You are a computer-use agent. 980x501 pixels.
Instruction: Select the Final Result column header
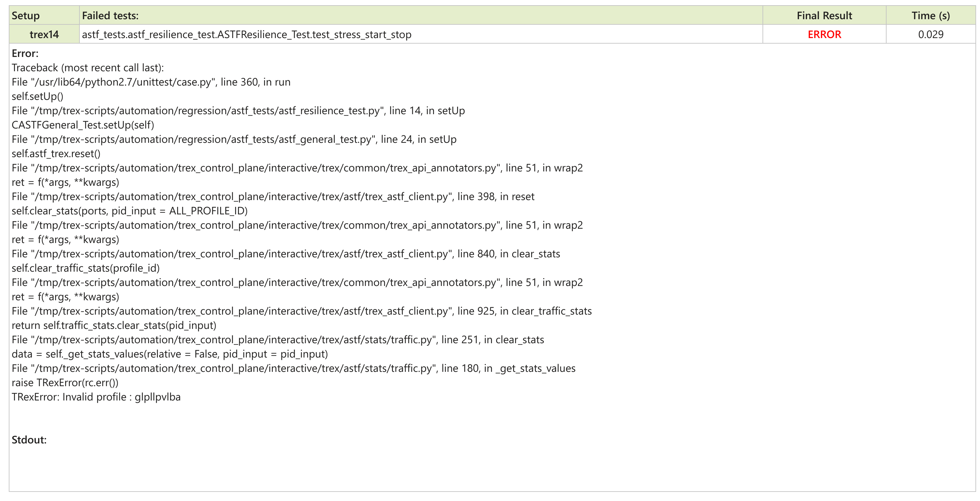coord(824,16)
